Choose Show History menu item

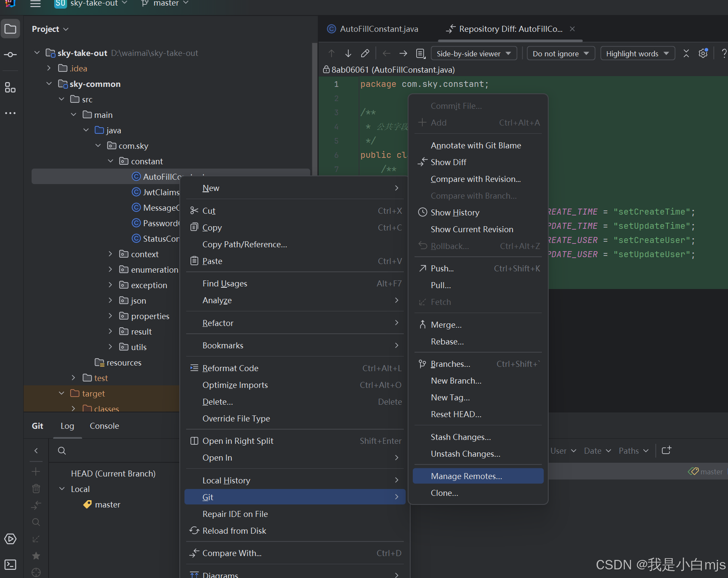[478, 212]
